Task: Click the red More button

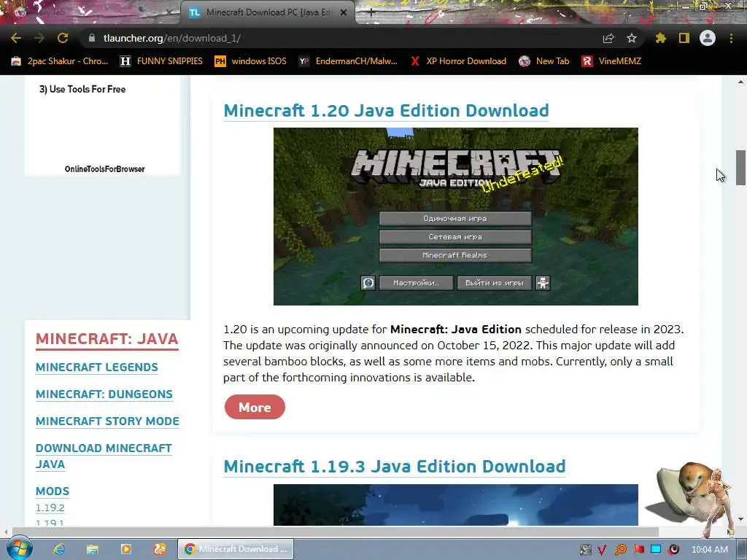Action: (255, 407)
